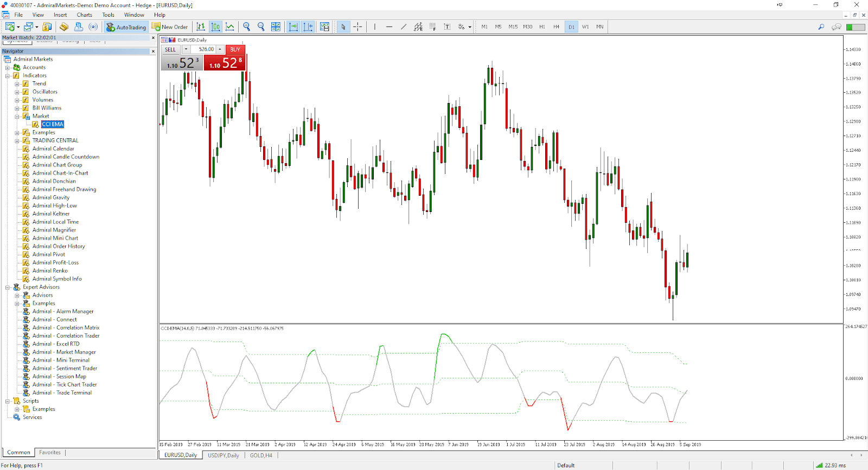Viewport: 868px width, 470px height.
Task: Click the SELL one-click button
Action: (170, 49)
